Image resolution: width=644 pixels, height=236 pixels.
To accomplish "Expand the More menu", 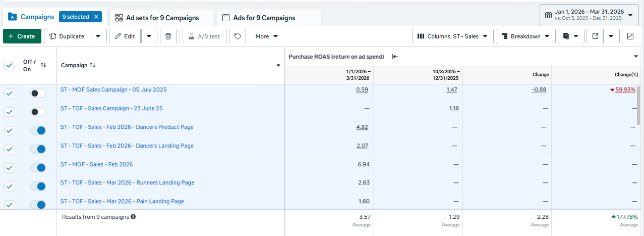I will [x=266, y=36].
